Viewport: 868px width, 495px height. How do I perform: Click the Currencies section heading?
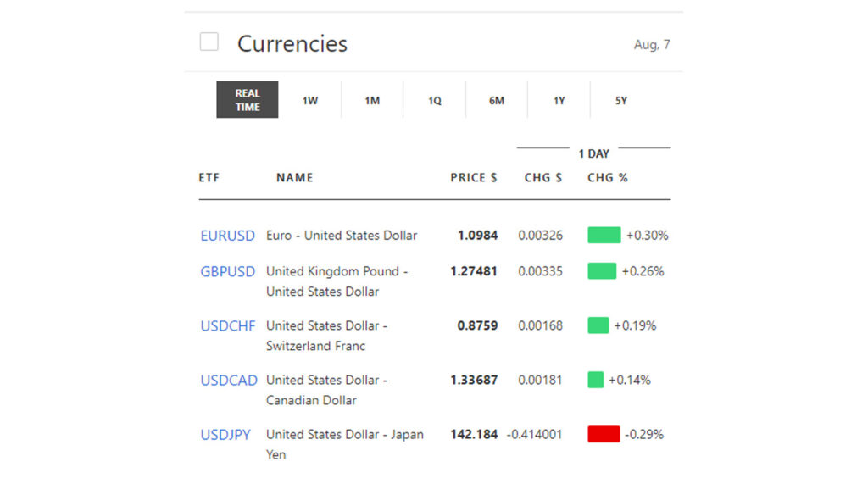click(292, 44)
